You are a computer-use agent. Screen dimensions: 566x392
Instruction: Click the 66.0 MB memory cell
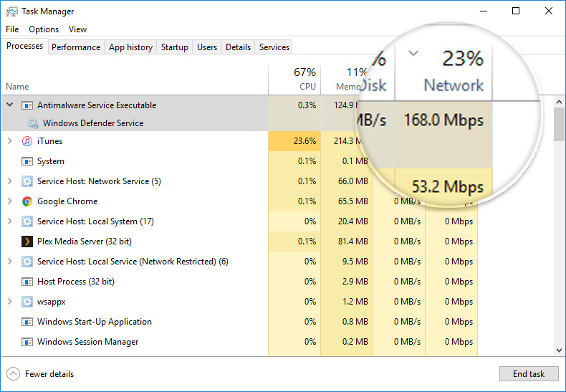tap(347, 181)
